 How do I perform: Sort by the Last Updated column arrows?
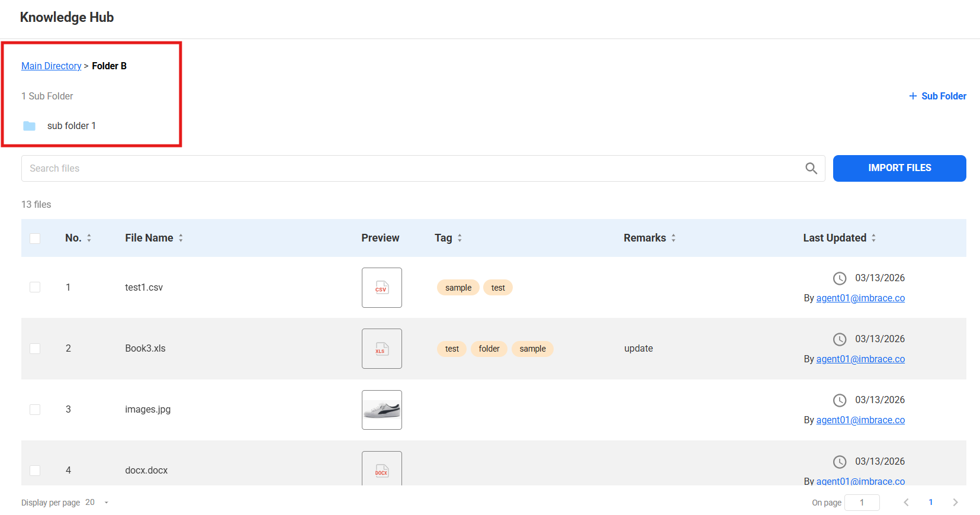pos(873,238)
